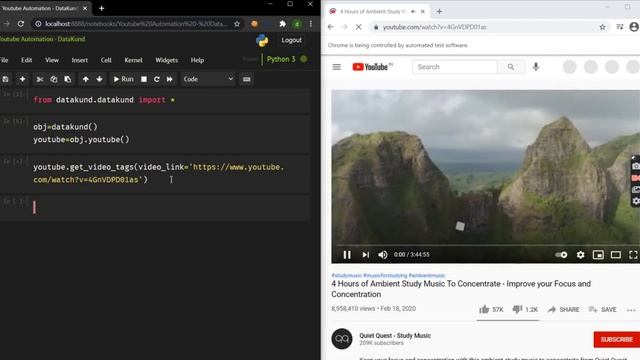Image resolution: width=640 pixels, height=360 pixels.
Task: Subscribe to Quiet Quest - Study Music
Action: coord(617,340)
